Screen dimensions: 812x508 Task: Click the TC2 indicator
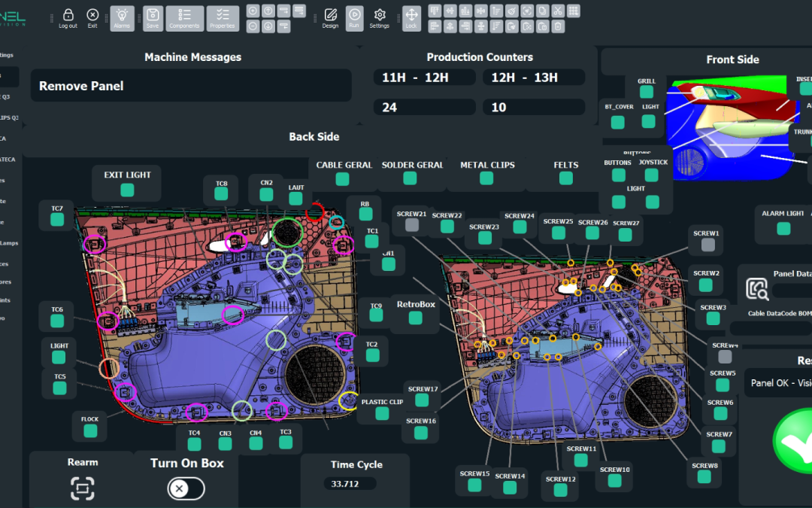(372, 355)
